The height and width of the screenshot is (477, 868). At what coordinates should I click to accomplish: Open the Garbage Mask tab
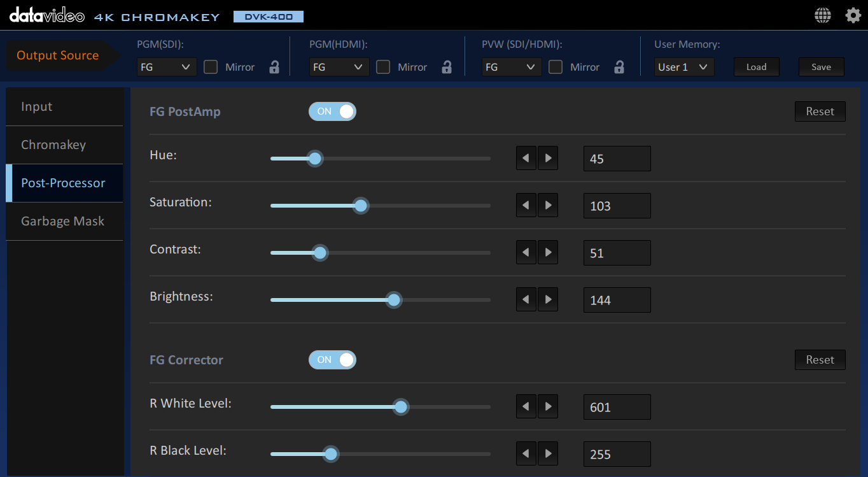[64, 221]
